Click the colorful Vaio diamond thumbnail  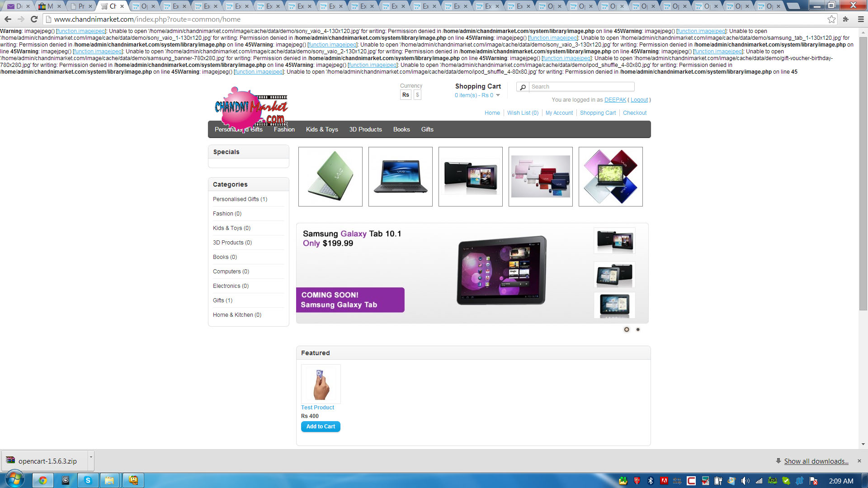coord(611,177)
